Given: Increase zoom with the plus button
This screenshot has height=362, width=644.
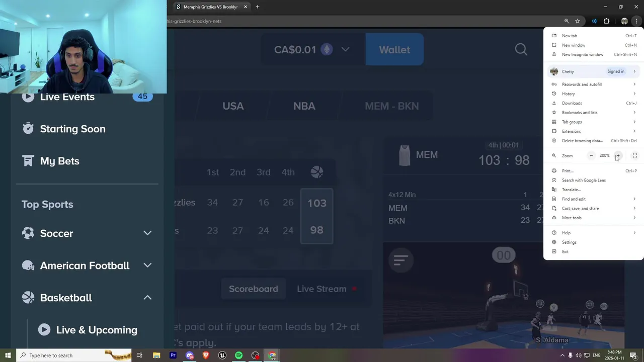Looking at the screenshot, I should 618,155.
